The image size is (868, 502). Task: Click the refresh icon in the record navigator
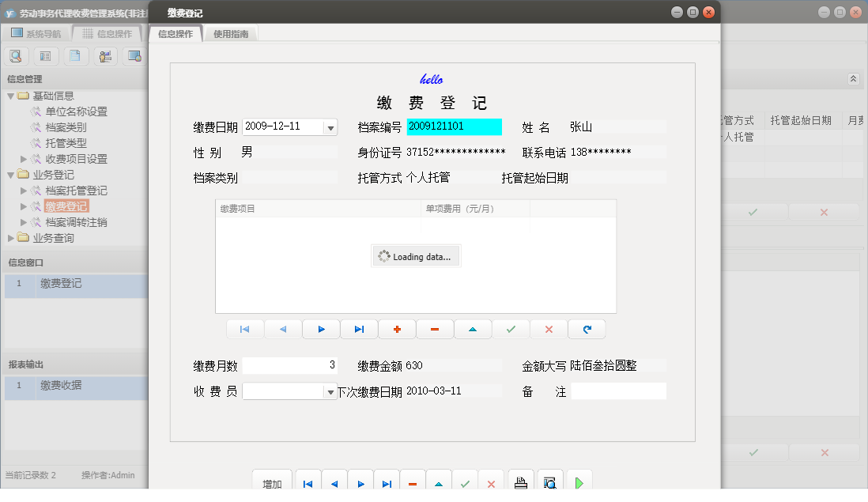(x=587, y=329)
